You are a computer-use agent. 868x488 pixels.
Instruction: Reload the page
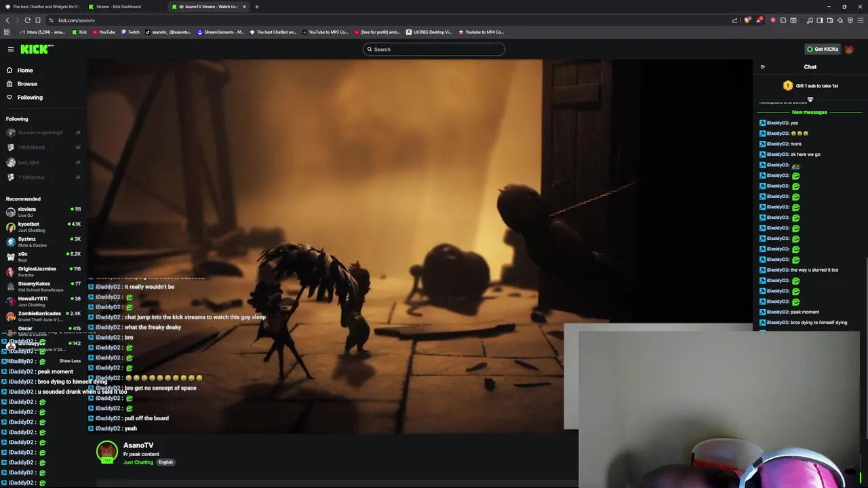pyautogui.click(x=27, y=20)
